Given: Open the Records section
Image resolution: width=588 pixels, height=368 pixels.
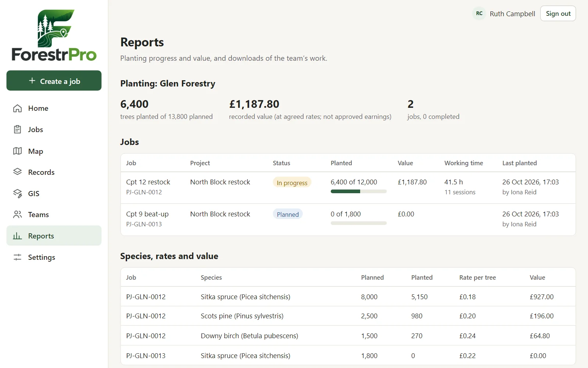Looking at the screenshot, I should click(x=54, y=172).
